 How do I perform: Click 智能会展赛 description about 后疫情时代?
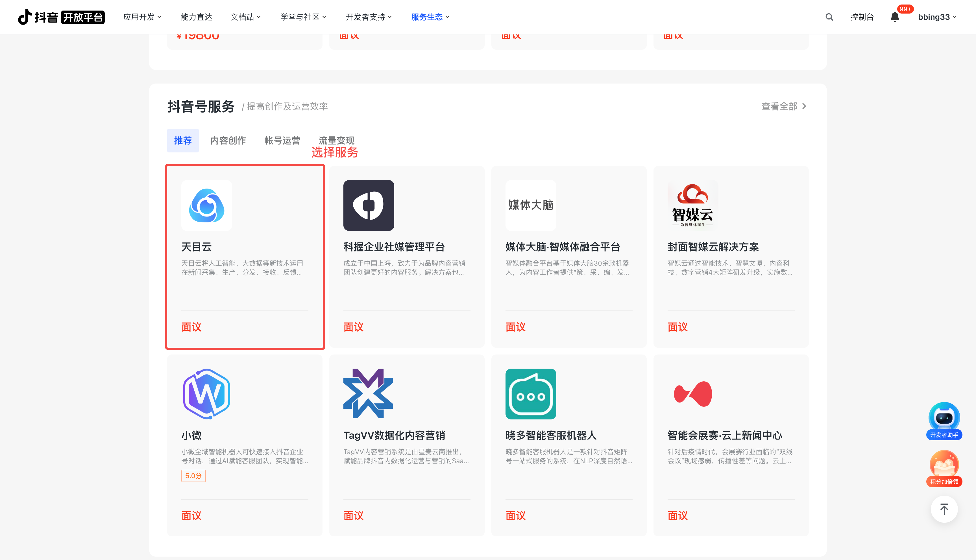click(x=730, y=456)
